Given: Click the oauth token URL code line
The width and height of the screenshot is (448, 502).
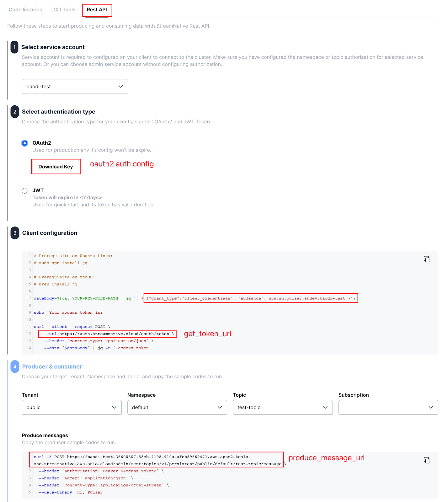Looking at the screenshot, I should click(108, 334).
